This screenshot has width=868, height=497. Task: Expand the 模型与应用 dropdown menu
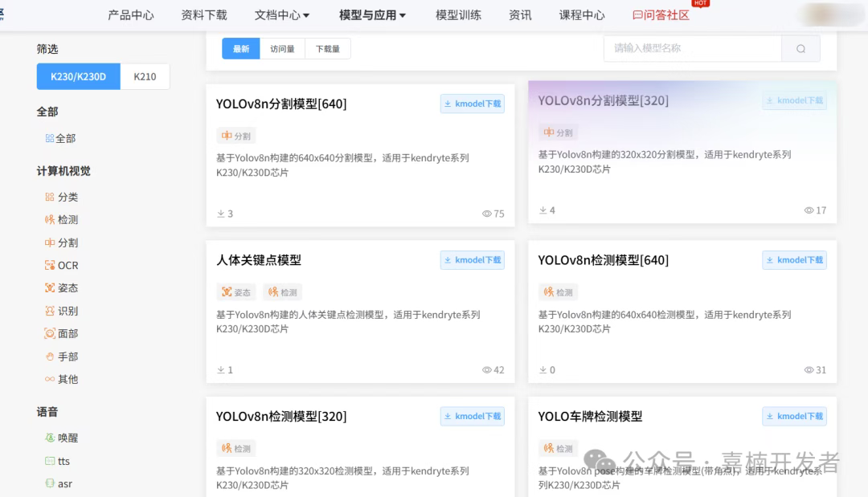click(372, 15)
